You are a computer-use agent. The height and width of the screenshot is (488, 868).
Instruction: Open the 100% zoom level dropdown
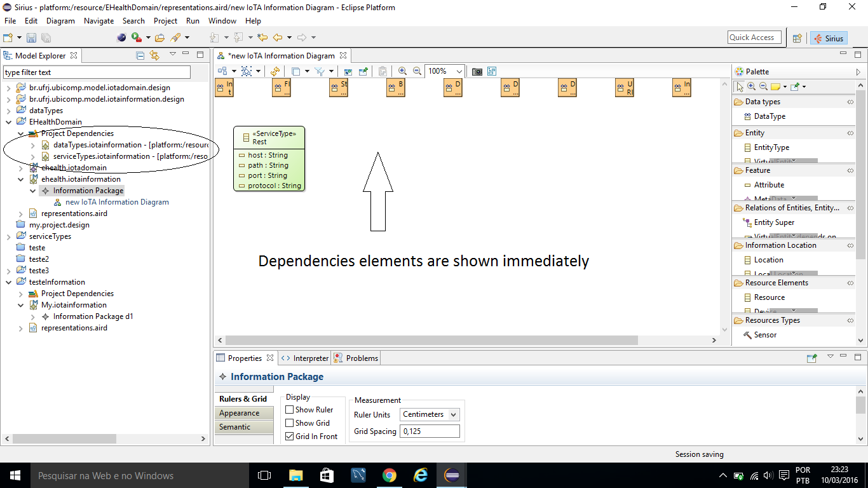click(x=459, y=71)
